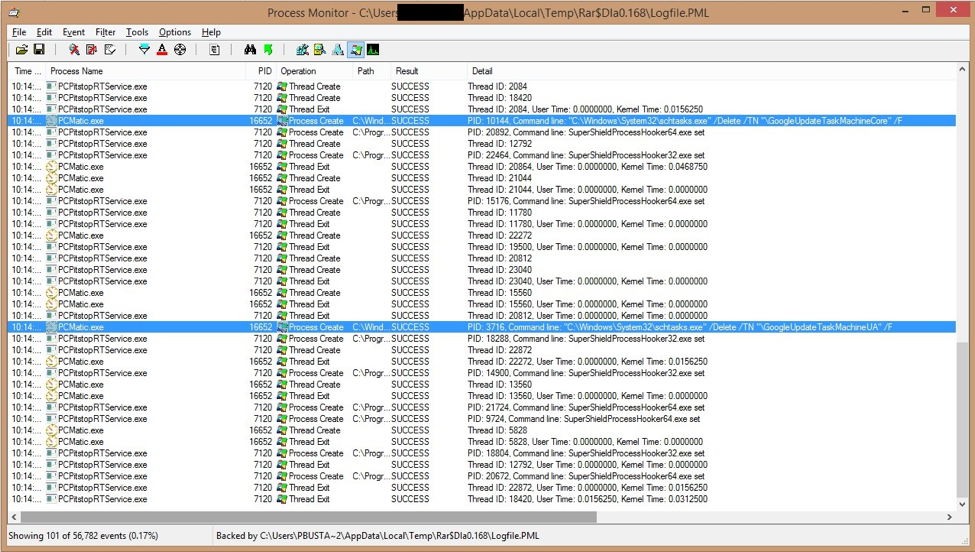Toggle Show Process and Thread Activity button
Viewport: 975px width, 552px height.
356,50
